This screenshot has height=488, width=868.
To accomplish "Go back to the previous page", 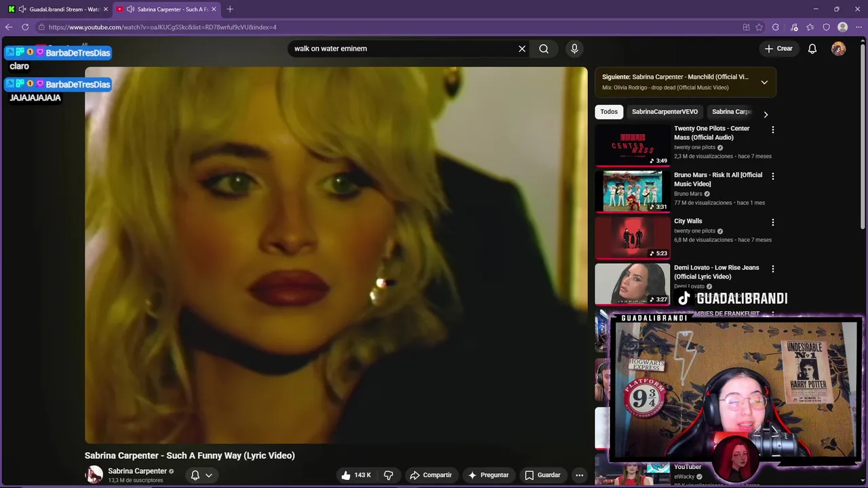I will tap(9, 27).
